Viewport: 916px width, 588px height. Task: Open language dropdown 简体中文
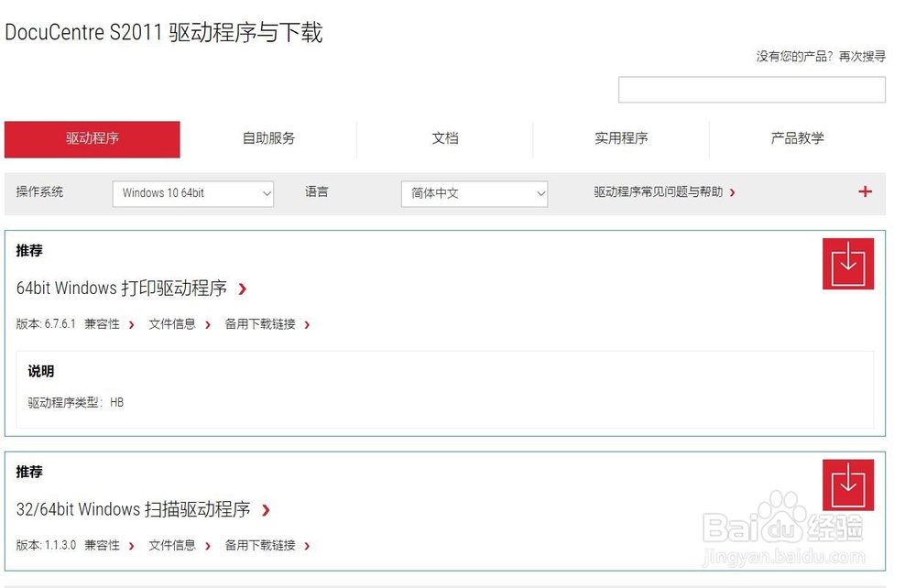coord(474,193)
